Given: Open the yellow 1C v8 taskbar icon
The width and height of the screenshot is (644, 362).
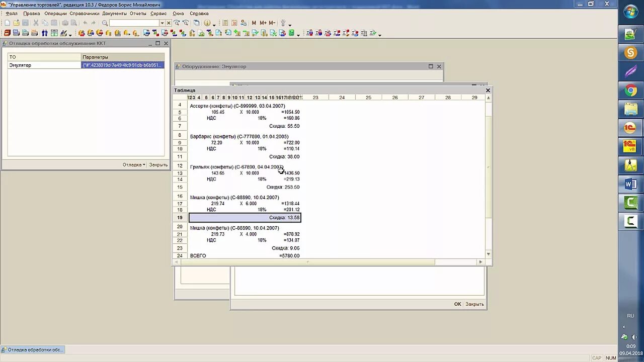Looking at the screenshot, I should [631, 147].
